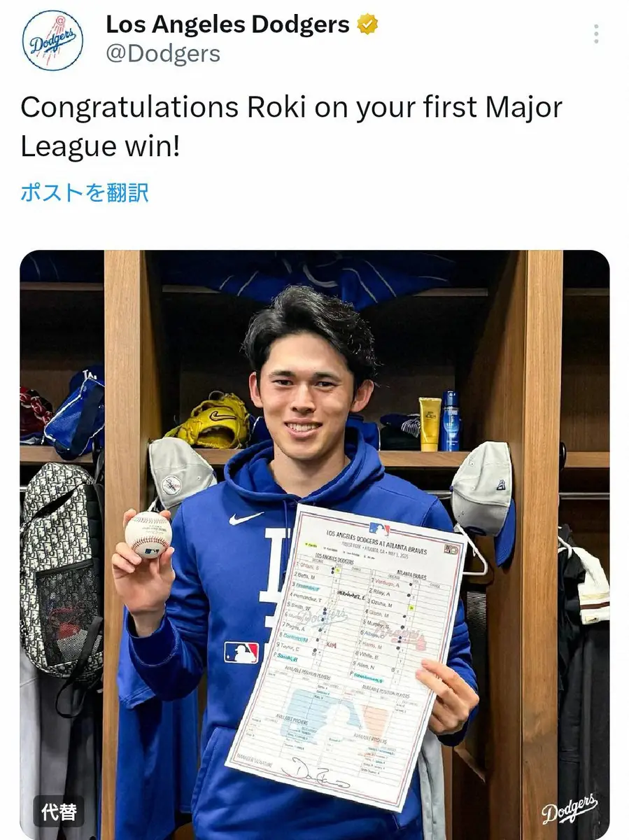Viewport: 629px width, 840px height.
Task: Click the gold verified badge
Action: [368, 24]
